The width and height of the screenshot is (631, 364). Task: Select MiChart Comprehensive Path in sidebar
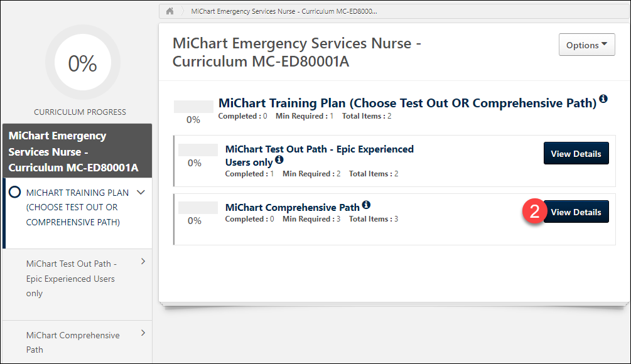tap(73, 342)
